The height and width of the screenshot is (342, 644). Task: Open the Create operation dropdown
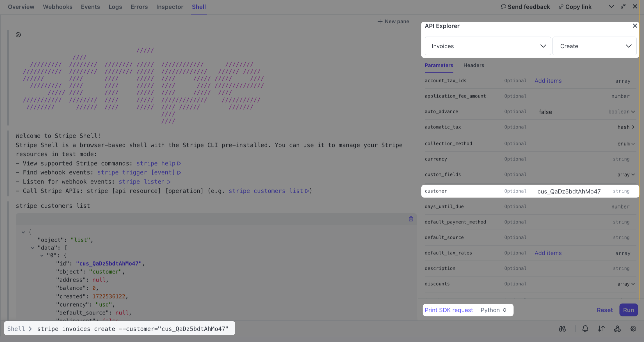[594, 46]
